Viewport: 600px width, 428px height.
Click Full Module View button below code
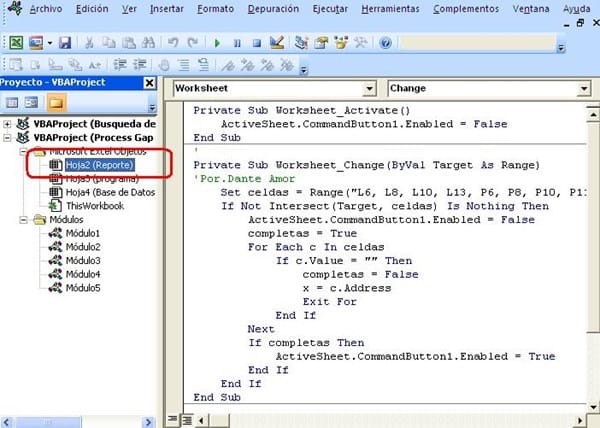point(187,420)
